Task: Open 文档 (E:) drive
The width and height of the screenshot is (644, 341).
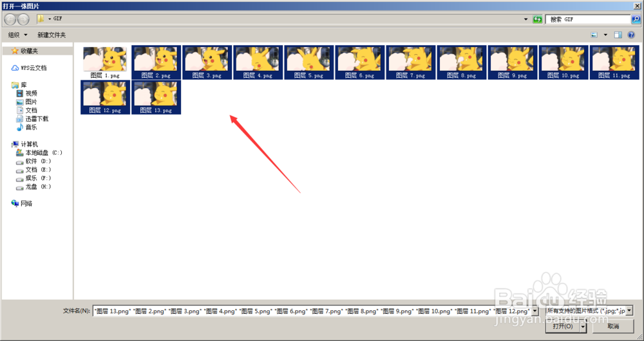Action: (33, 169)
